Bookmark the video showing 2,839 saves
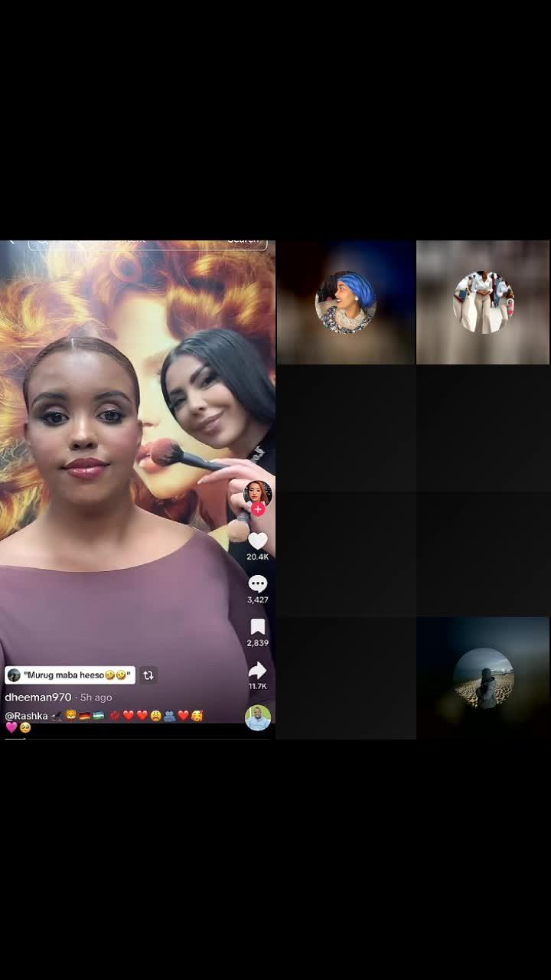 [258, 628]
